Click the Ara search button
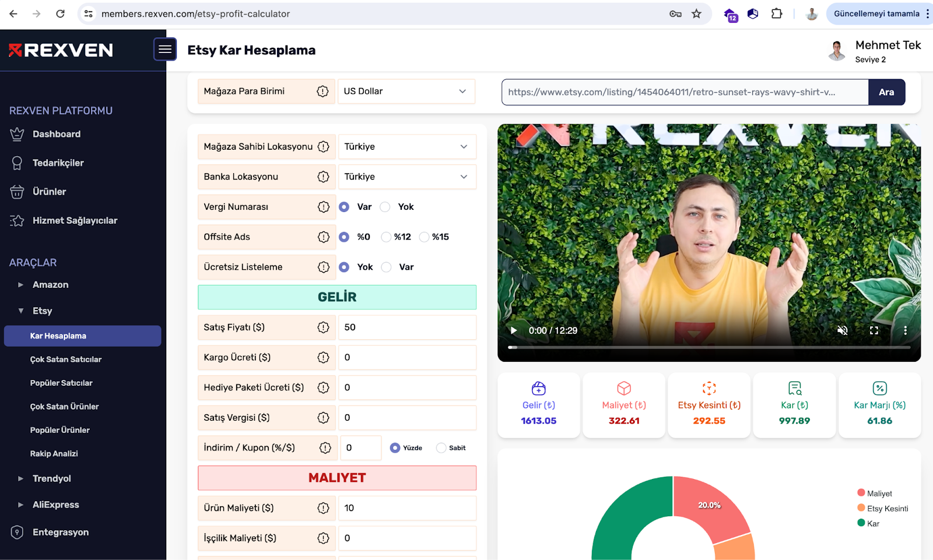Screen dimensions: 933x560 886,92
